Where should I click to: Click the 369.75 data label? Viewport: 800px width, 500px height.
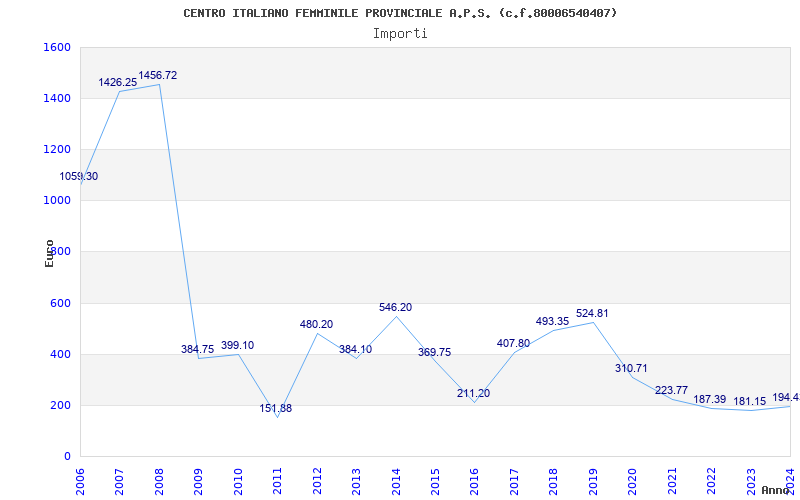coord(435,353)
